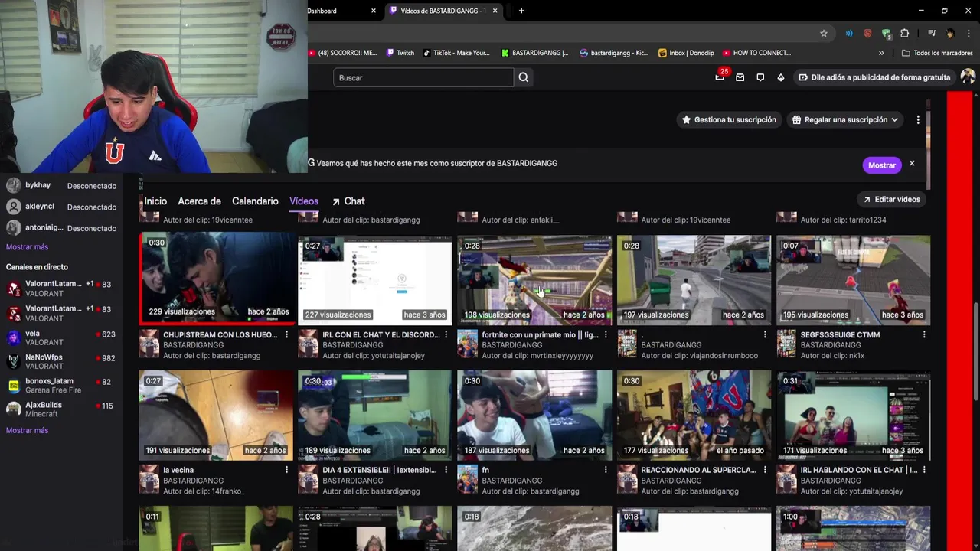980x551 pixels.
Task: Show more hidden bookmarks chevron
Action: click(881, 53)
